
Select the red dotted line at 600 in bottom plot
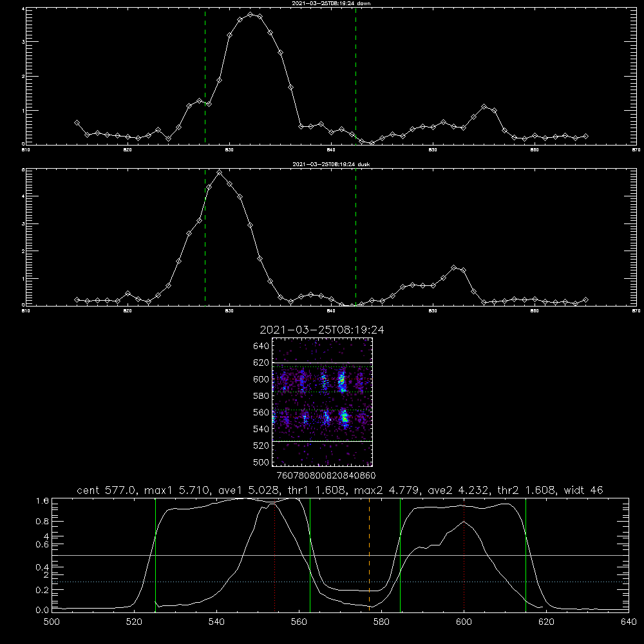(x=464, y=556)
